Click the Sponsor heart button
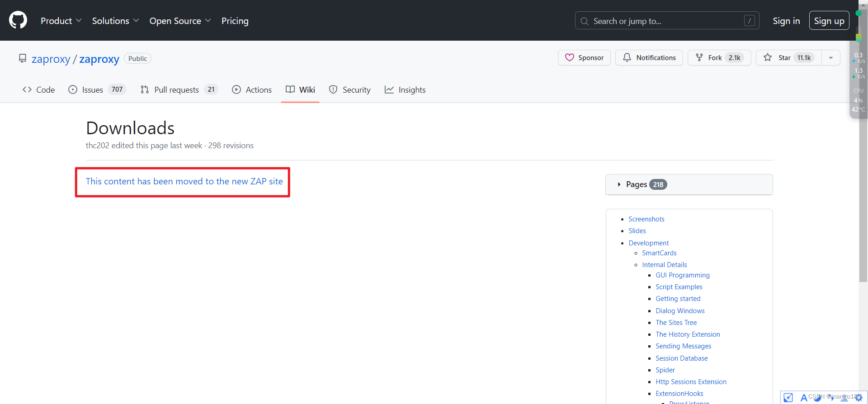 (584, 58)
